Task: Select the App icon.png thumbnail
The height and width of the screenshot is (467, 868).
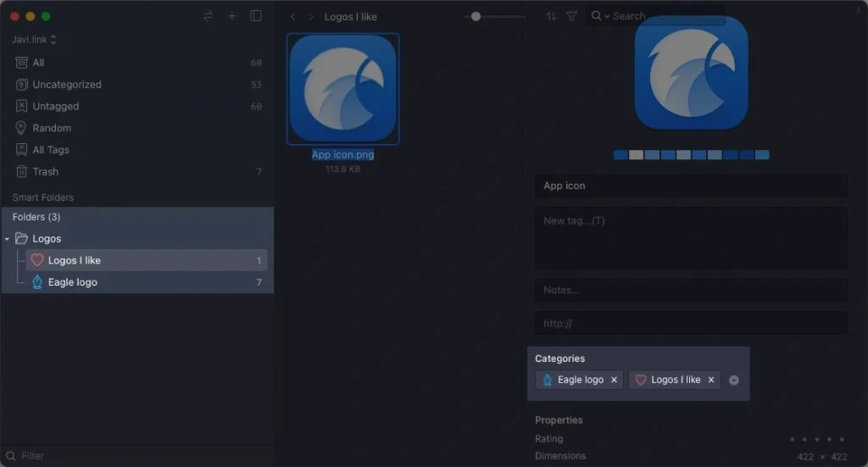Action: click(343, 89)
